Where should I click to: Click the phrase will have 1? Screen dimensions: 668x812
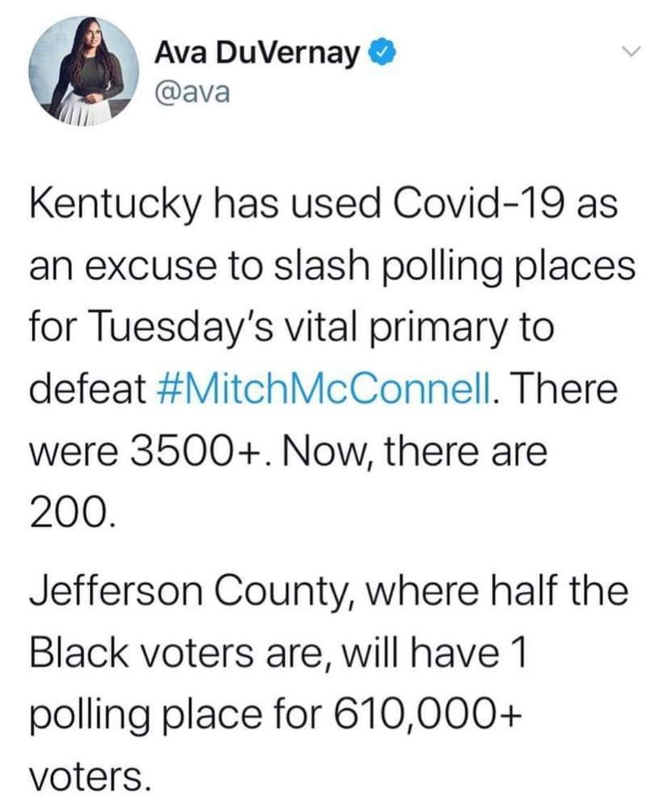433,653
